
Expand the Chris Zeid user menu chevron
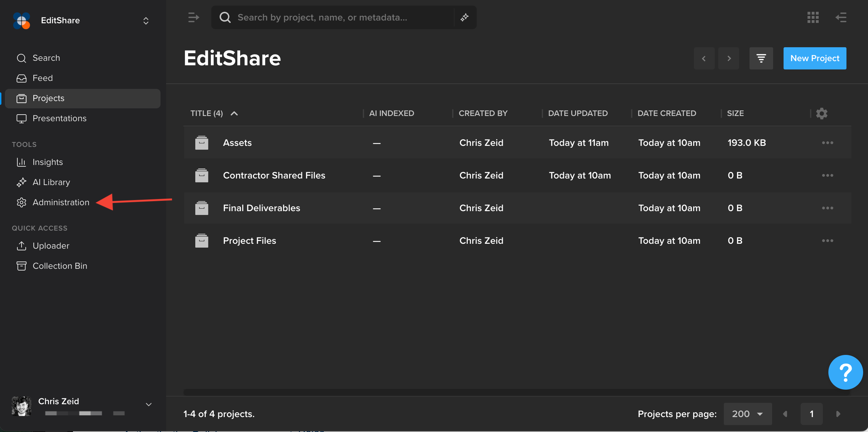(x=149, y=405)
